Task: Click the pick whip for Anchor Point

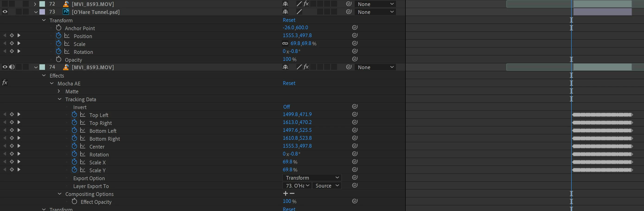Action: tap(355, 27)
